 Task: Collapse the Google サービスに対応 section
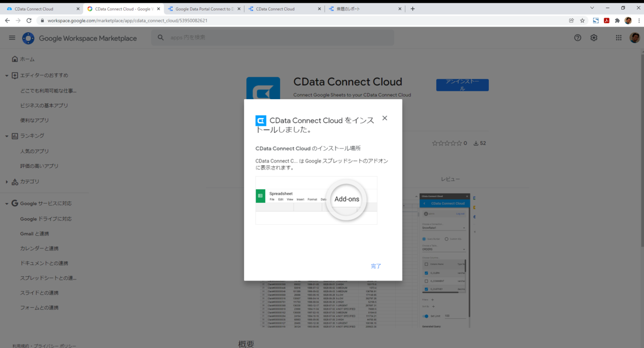[7, 204]
